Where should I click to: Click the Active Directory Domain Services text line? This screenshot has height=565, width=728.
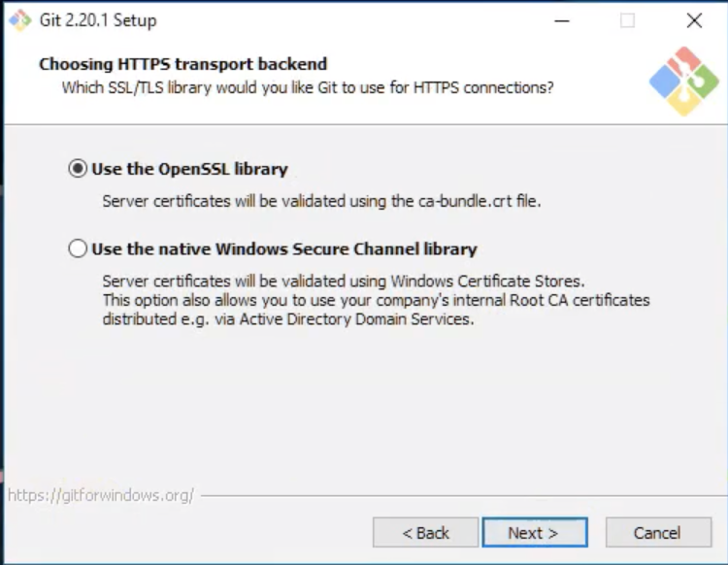[287, 318]
